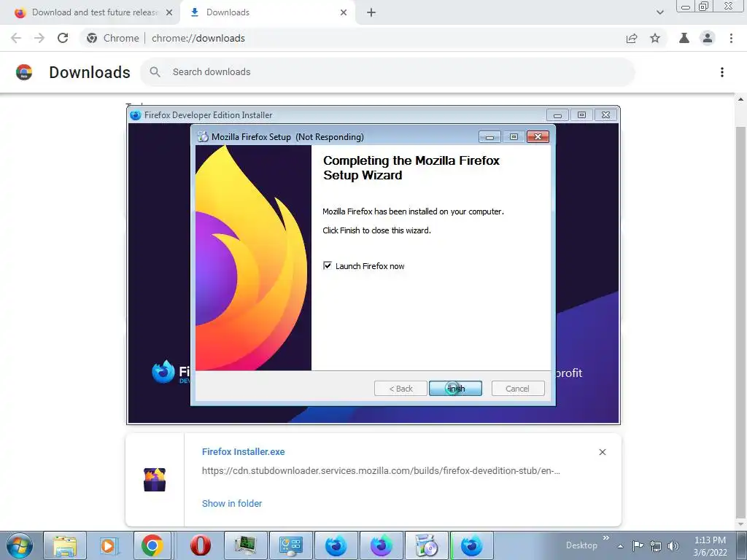Open Windows Explorer from taskbar
The width and height of the screenshot is (747, 560).
tap(65, 545)
